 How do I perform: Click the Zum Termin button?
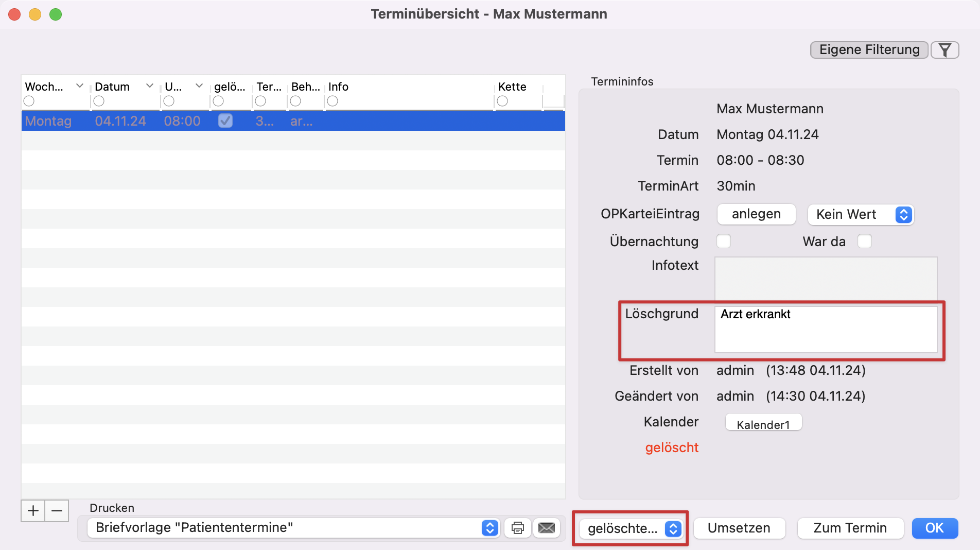click(850, 528)
